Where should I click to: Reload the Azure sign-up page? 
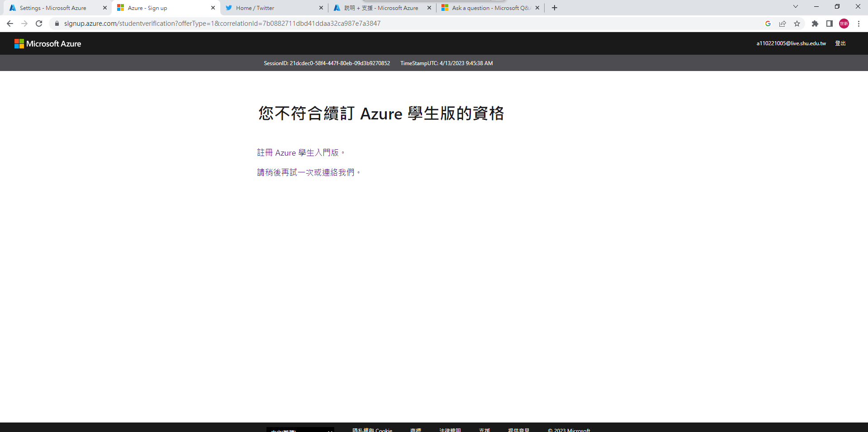coord(39,24)
